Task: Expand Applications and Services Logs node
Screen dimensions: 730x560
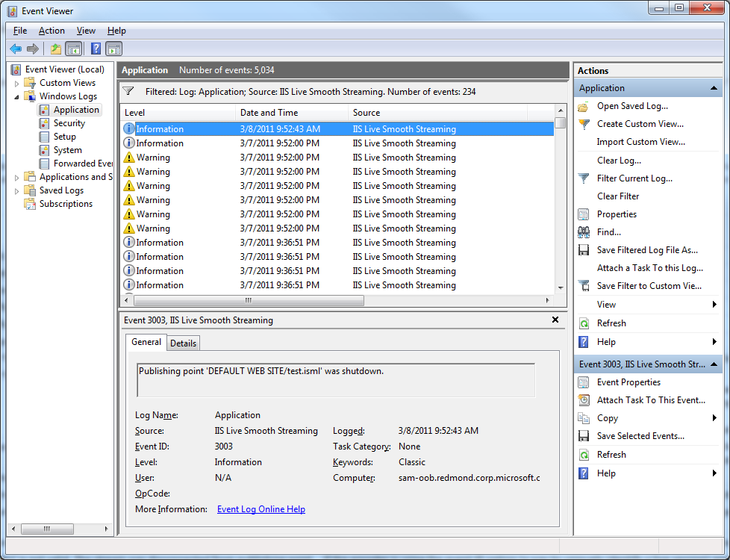Action: click(16, 178)
